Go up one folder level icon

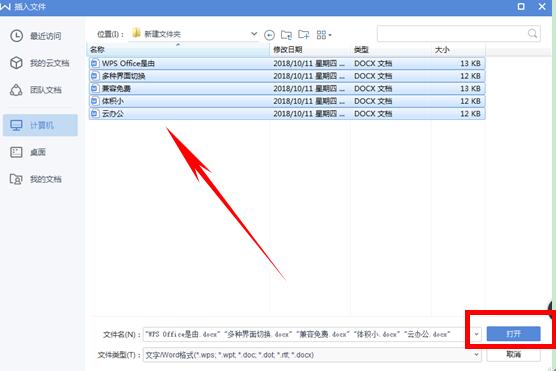tap(286, 34)
